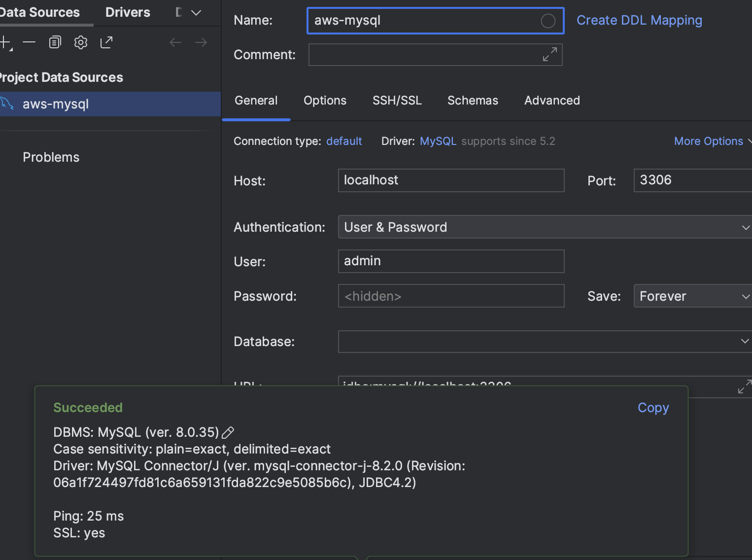This screenshot has height=560, width=752.
Task: Select aws-mysql in Project Data Sources
Action: tap(110, 104)
